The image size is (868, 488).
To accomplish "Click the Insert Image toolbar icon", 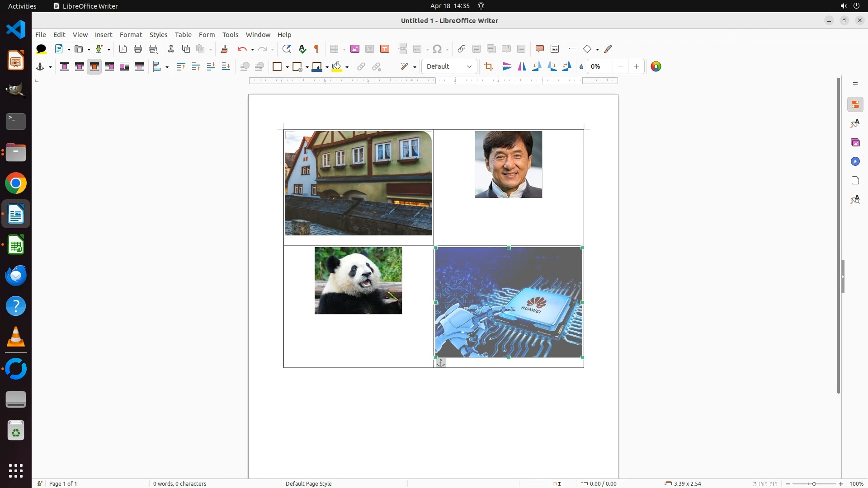I will click(355, 49).
